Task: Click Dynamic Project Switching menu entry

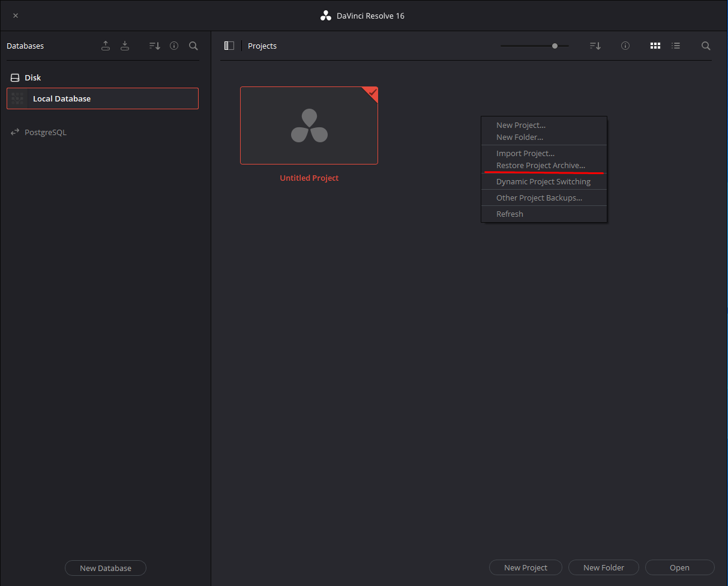Action: tap(543, 181)
